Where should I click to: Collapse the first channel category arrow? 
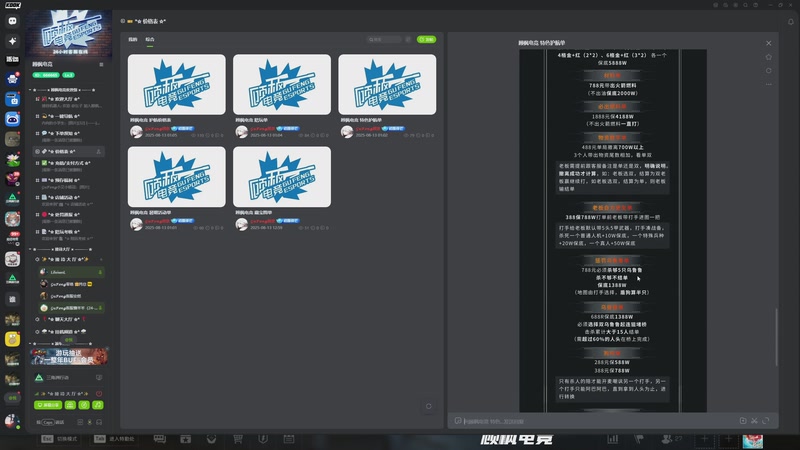click(x=30, y=90)
